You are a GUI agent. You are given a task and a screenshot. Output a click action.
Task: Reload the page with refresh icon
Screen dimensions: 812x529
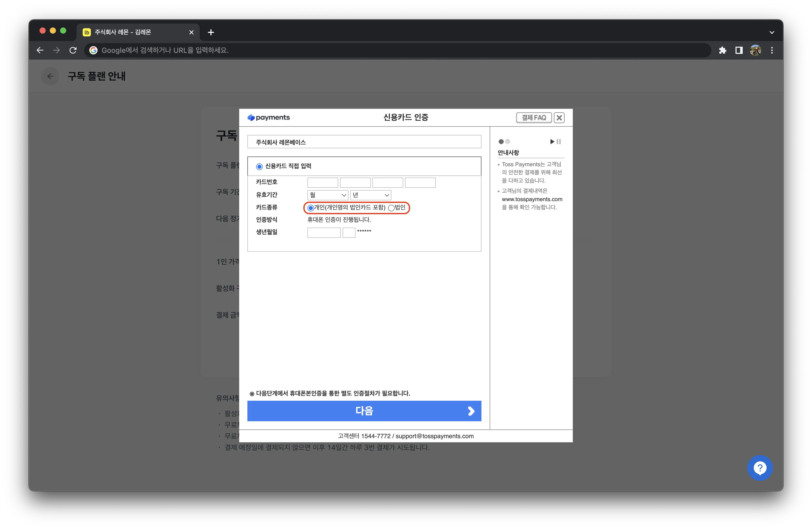tap(73, 51)
